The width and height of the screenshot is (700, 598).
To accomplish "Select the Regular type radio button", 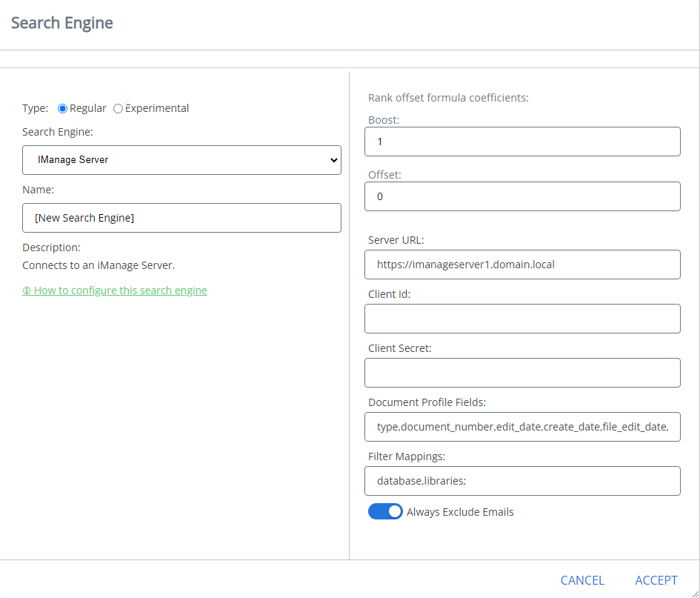I will click(x=63, y=109).
